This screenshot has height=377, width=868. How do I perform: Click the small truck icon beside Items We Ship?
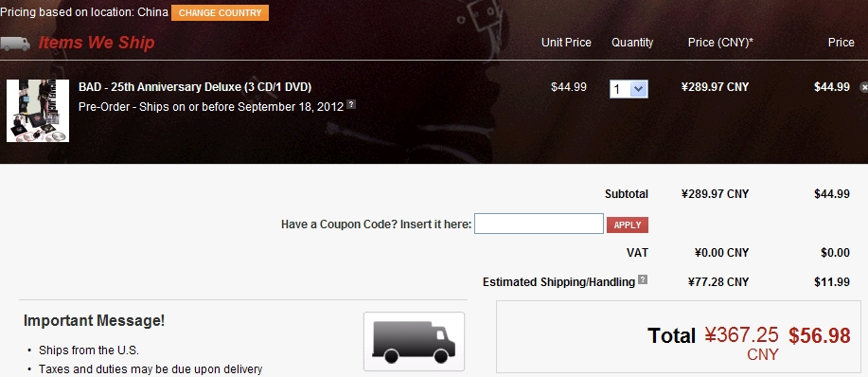(x=15, y=44)
